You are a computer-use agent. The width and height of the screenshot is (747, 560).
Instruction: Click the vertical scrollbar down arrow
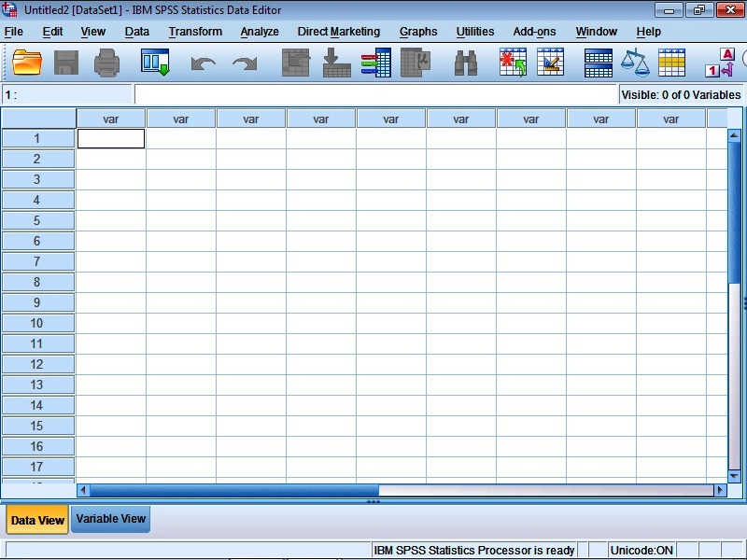pyautogui.click(x=734, y=475)
